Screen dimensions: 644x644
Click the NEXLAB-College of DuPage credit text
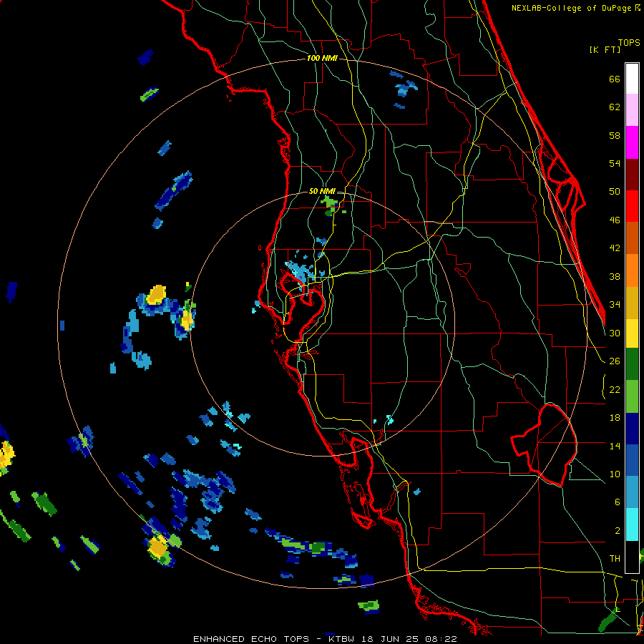tap(572, 8)
